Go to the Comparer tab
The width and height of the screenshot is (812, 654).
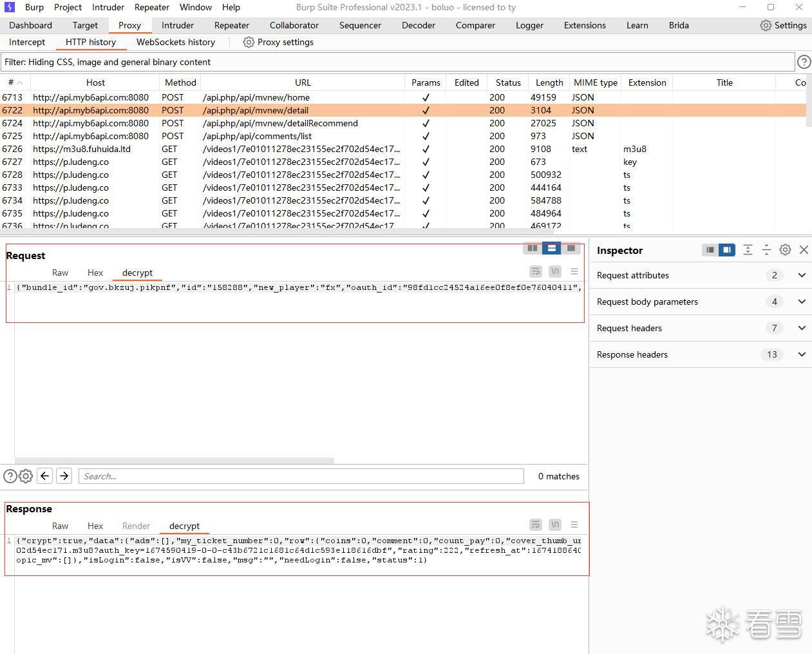tap(475, 25)
